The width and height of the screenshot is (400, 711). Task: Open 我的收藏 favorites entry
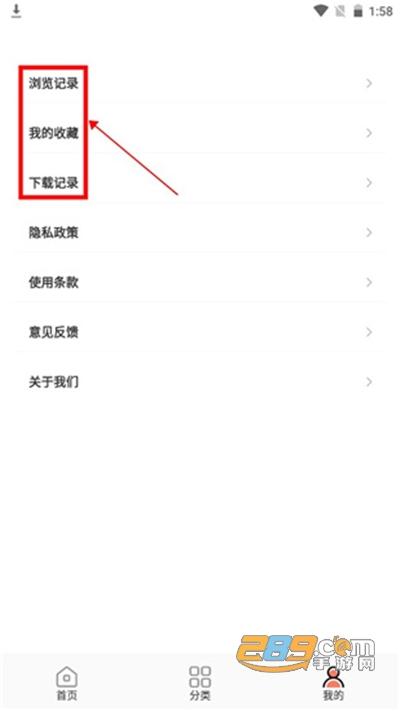(200, 133)
